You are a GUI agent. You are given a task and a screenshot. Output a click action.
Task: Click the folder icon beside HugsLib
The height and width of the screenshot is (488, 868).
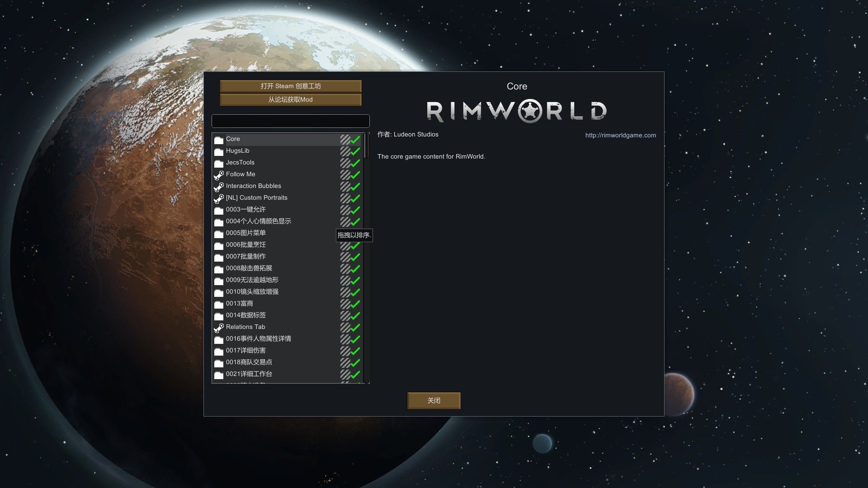[219, 151]
